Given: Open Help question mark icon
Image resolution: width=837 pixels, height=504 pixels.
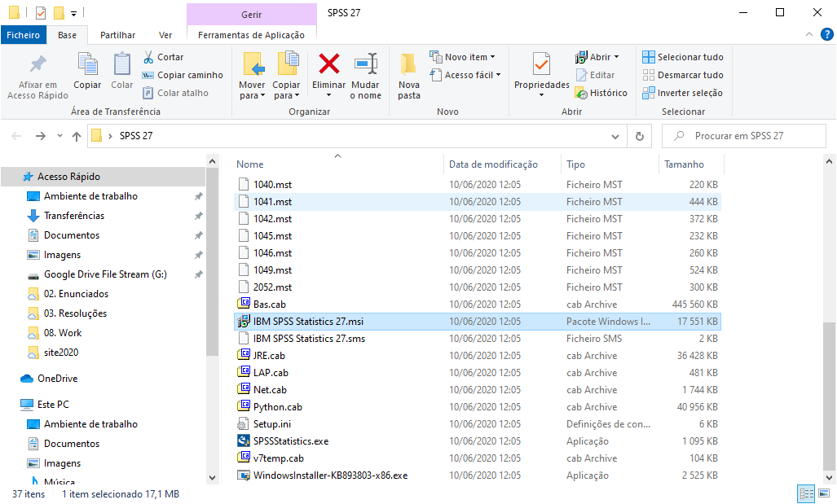Looking at the screenshot, I should (x=827, y=35).
